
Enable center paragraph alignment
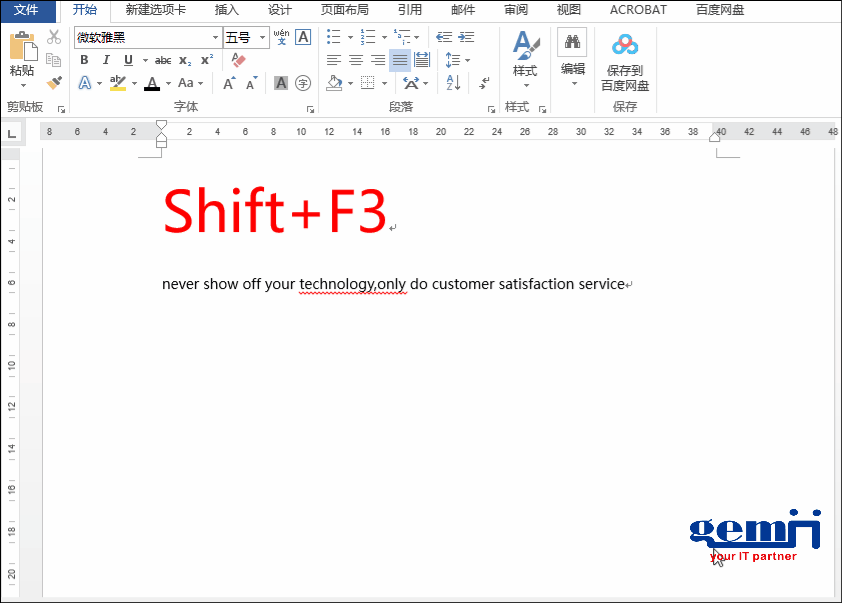coord(356,59)
